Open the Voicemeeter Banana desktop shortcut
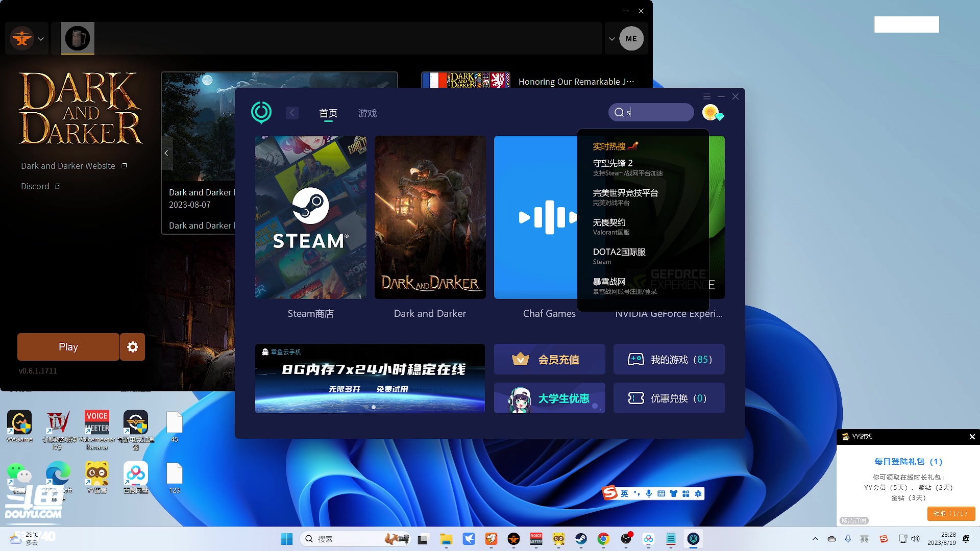 point(97,431)
